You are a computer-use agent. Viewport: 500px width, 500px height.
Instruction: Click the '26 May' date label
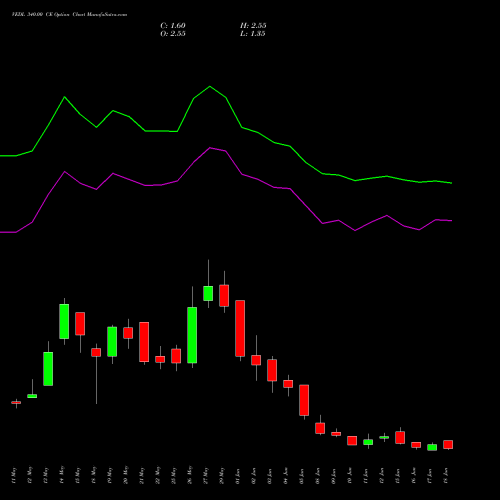pyautogui.click(x=190, y=476)
